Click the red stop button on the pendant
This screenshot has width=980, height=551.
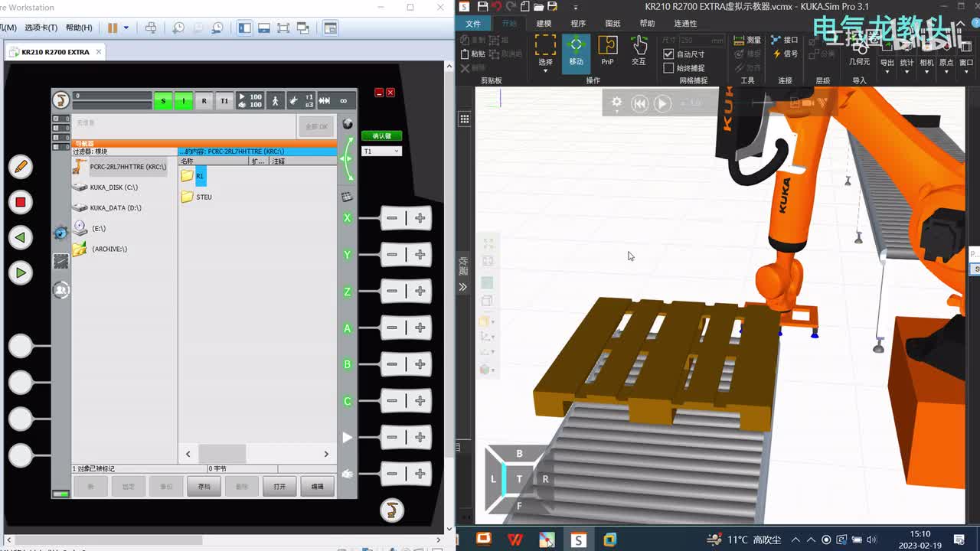tap(21, 202)
